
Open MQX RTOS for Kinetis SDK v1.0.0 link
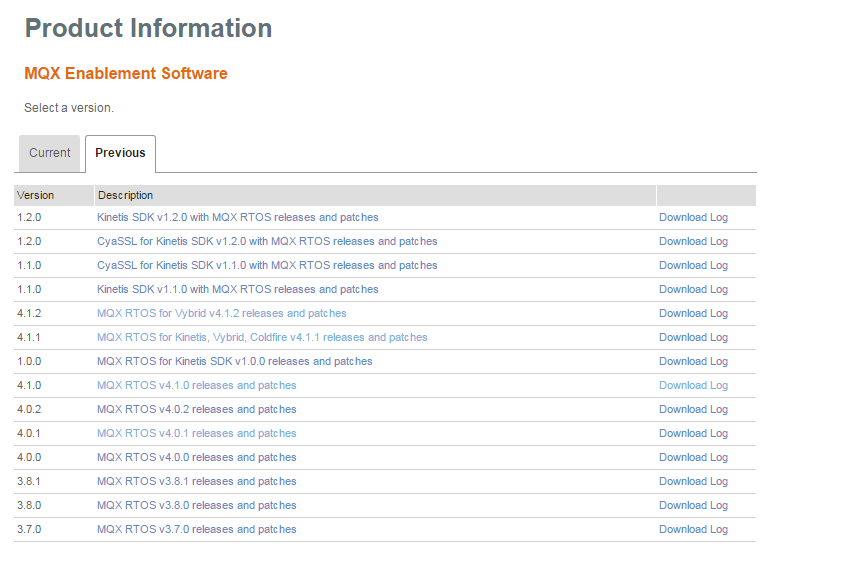(234, 361)
